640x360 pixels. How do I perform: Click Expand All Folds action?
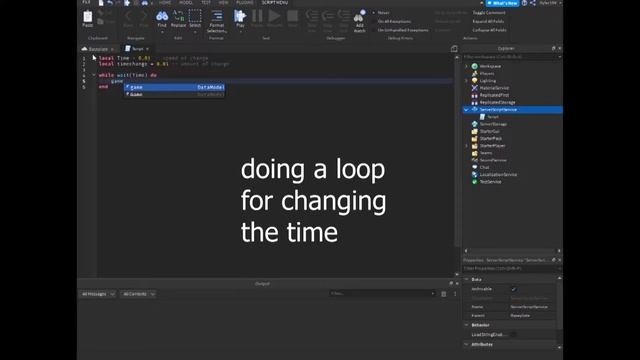[488, 21]
